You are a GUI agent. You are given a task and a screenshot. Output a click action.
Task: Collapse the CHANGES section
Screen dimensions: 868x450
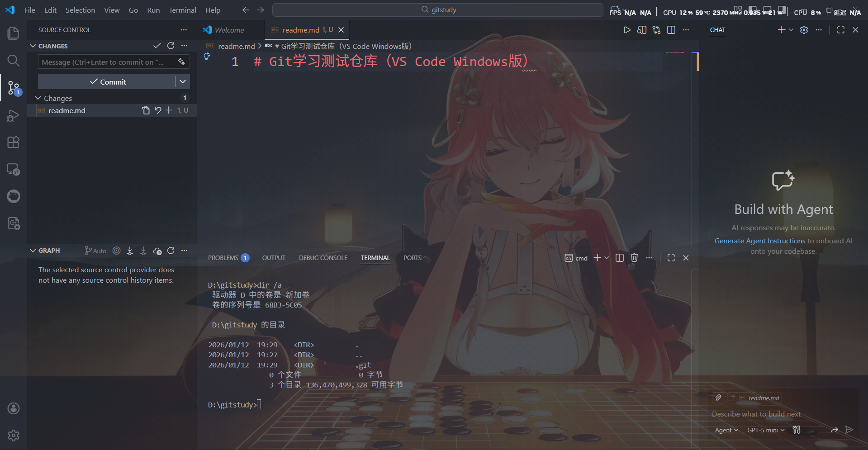(33, 46)
